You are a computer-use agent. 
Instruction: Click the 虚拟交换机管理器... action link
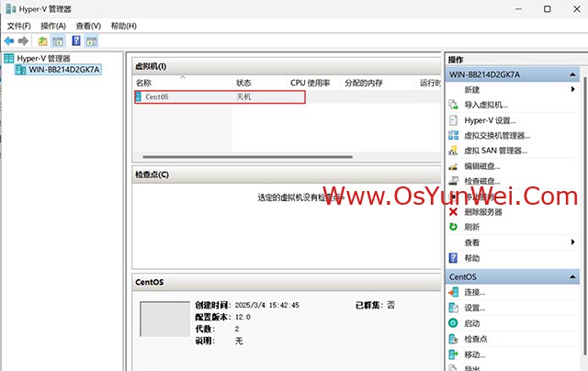click(497, 135)
